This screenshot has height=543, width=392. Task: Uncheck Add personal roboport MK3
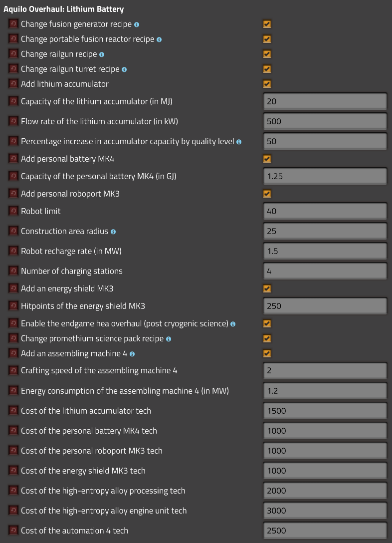(267, 194)
